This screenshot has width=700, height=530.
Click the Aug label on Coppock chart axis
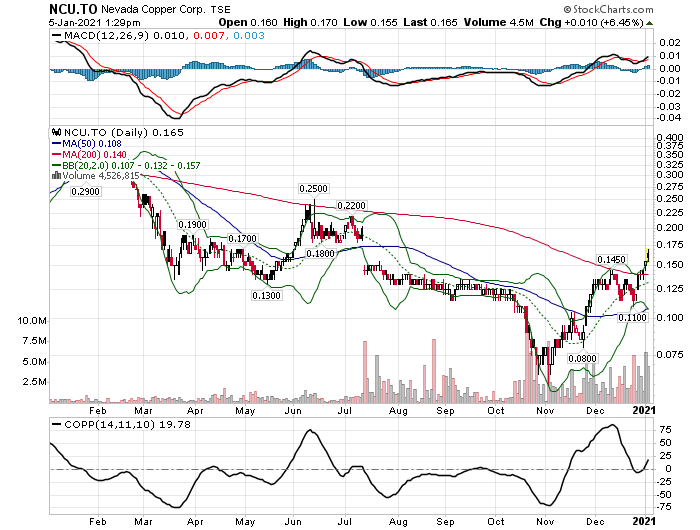398,522
